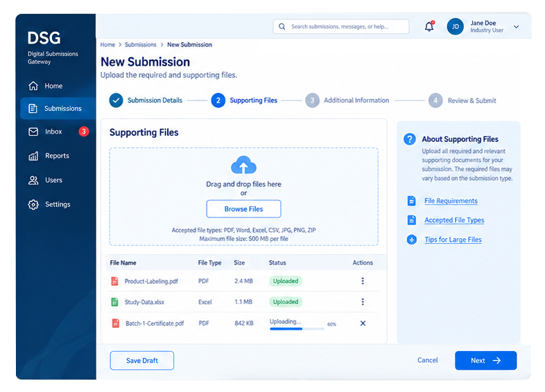The width and height of the screenshot is (545, 392).
Task: Open Users in the sidebar
Action: pyautogui.click(x=55, y=180)
